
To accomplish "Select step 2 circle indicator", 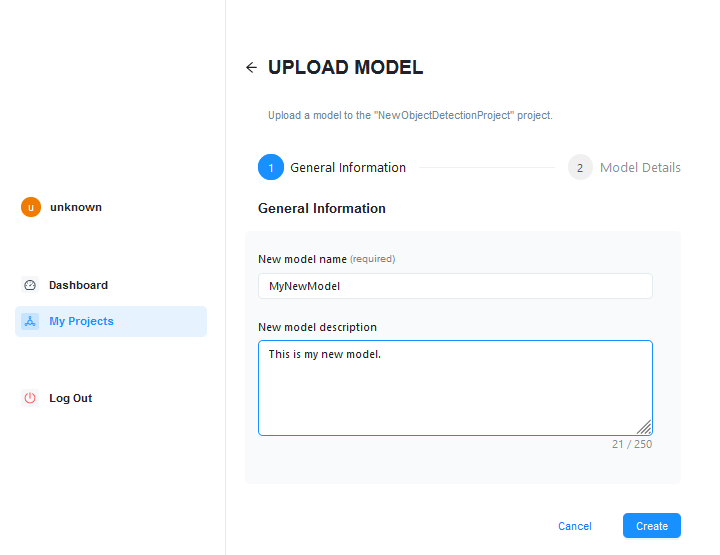I will pos(580,167).
